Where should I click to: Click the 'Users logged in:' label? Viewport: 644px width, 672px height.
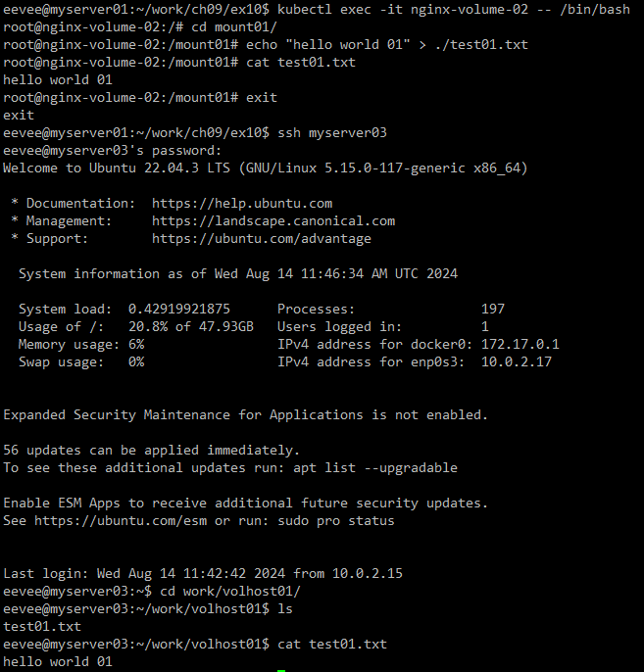point(339,326)
